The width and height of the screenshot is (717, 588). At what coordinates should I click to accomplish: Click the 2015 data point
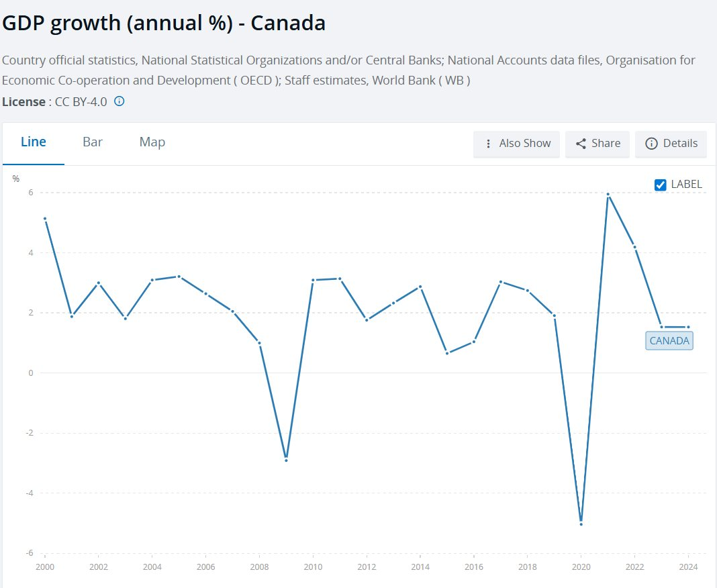[447, 353]
